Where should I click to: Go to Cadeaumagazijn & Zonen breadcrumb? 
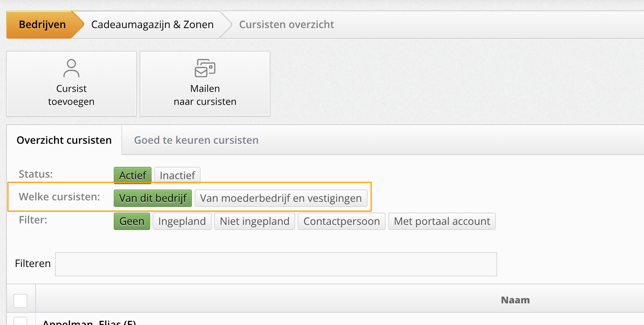tap(152, 25)
